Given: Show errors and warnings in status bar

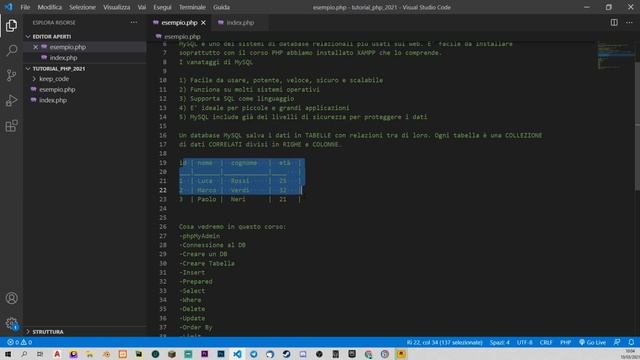Looking at the screenshot, I should (19, 342).
